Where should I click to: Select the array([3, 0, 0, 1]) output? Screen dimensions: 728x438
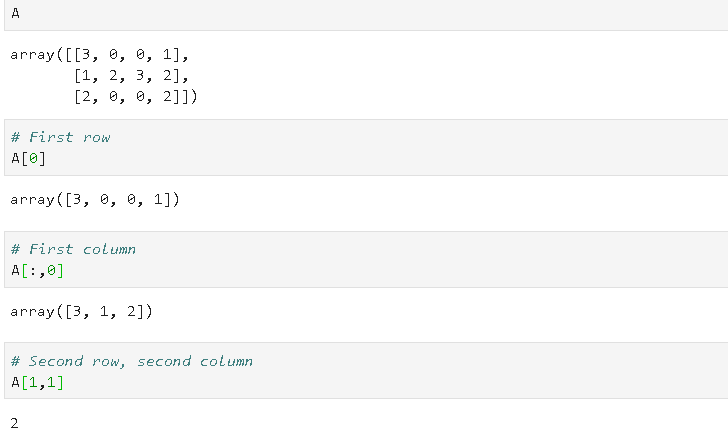point(95,200)
